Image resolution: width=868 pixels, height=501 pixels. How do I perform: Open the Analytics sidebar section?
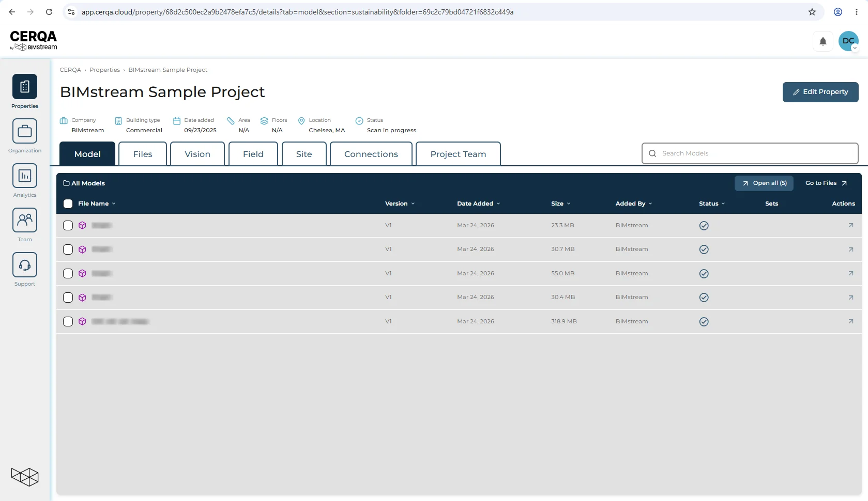(x=25, y=180)
